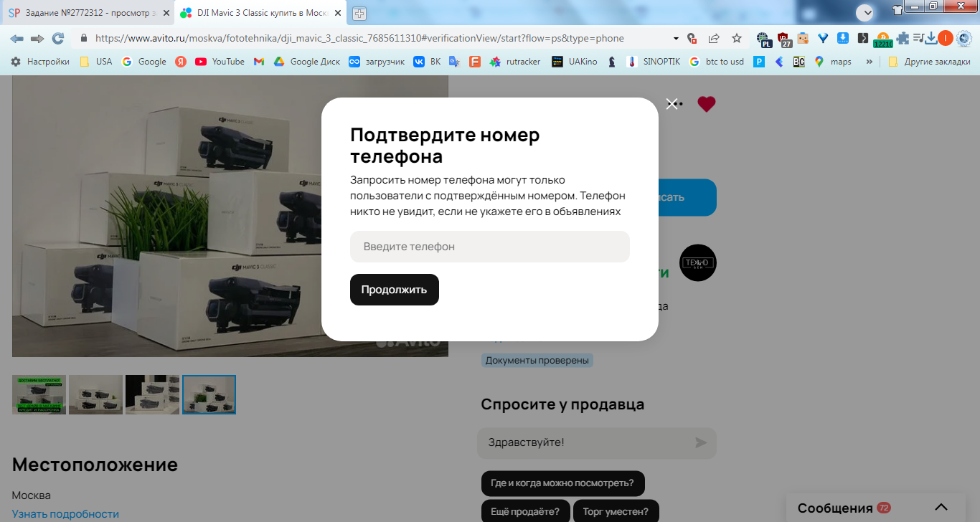Open the media control playlist icon
This screenshot has height=522, width=980.
click(918, 39)
